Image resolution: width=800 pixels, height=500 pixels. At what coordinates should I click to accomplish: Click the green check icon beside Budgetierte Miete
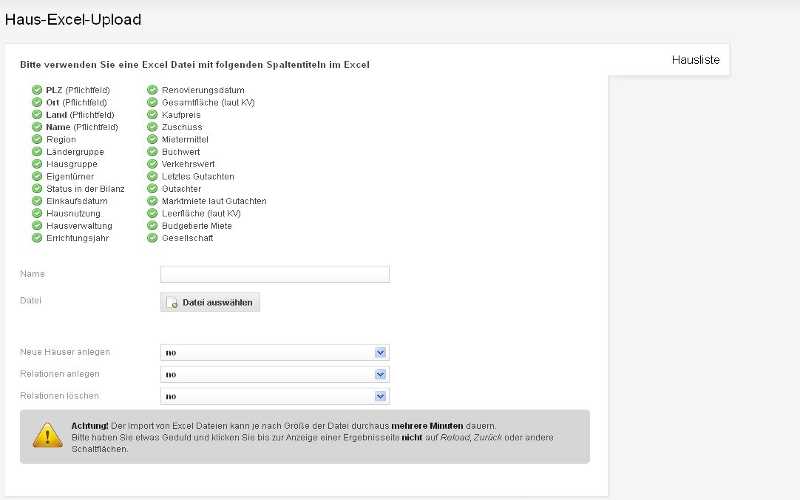coord(152,226)
